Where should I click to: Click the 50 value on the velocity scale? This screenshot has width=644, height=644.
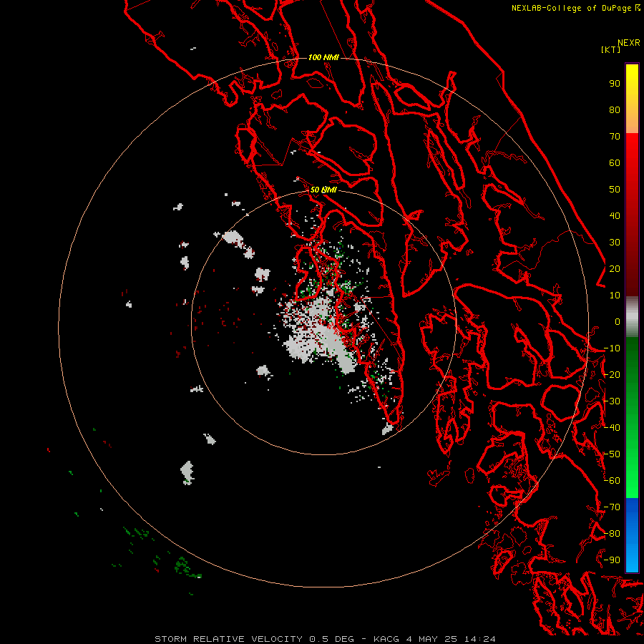[615, 190]
